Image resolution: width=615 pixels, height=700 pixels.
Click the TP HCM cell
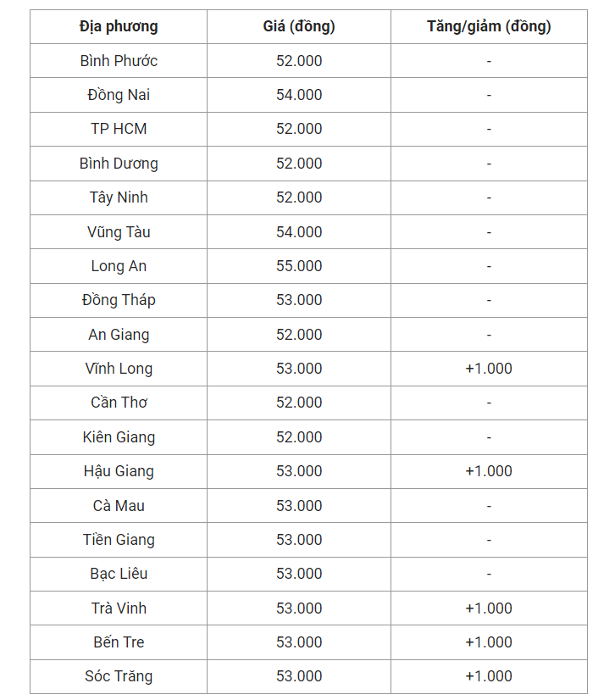point(119,129)
